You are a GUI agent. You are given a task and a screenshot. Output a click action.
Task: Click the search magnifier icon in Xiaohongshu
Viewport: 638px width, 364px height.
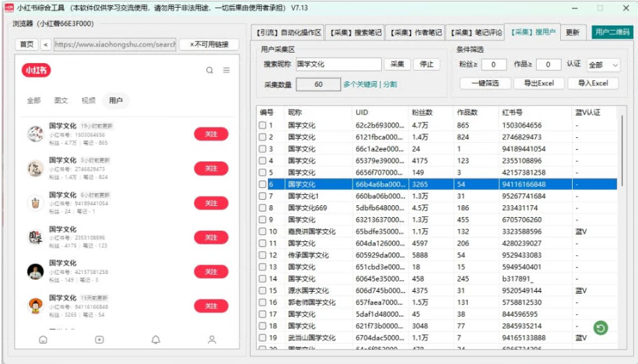coord(210,70)
